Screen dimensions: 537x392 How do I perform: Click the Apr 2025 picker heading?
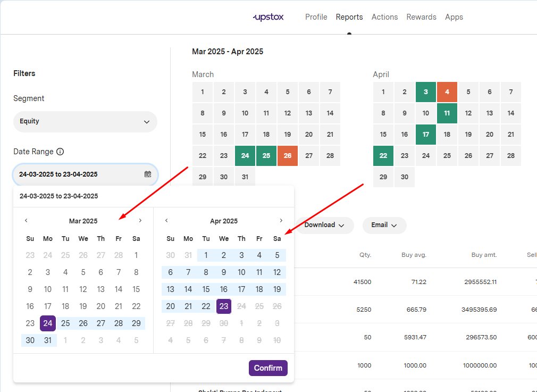click(224, 221)
